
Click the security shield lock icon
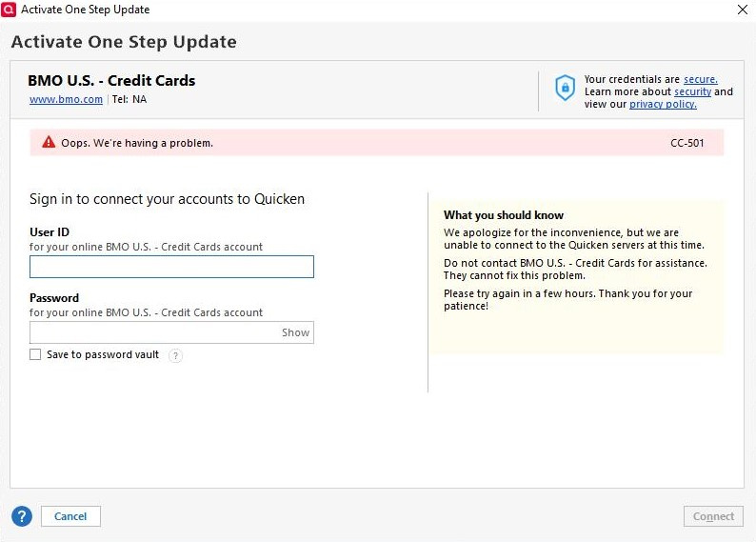(565, 88)
